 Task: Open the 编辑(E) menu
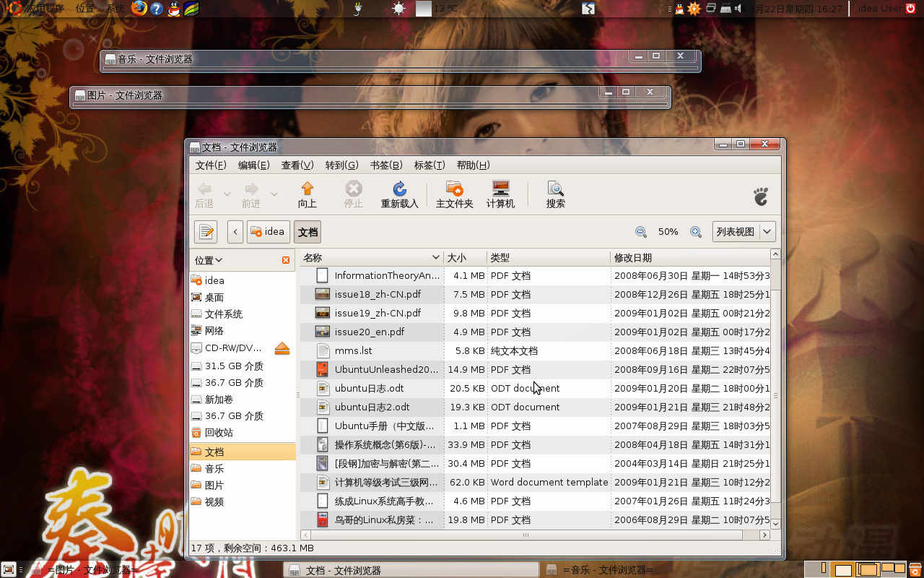click(x=254, y=165)
